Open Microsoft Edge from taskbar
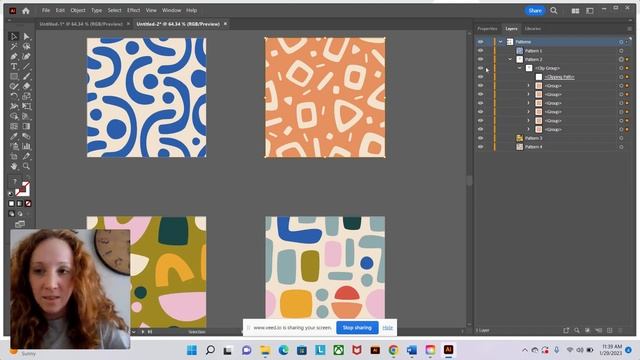The width and height of the screenshot is (640, 360). (283, 350)
